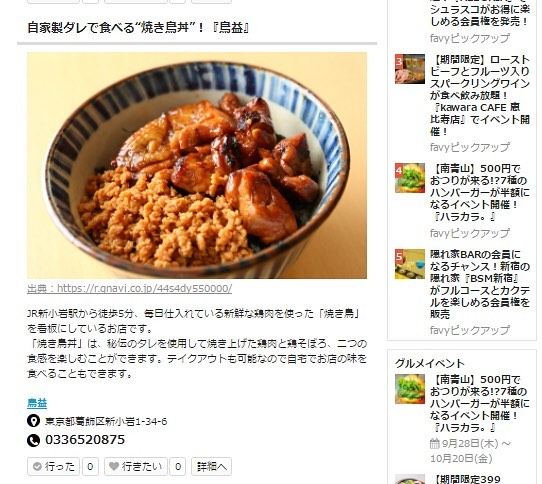542x484 pixels.
Task: Follow the source link r.gnavi.co.jp
Action: click(130, 288)
